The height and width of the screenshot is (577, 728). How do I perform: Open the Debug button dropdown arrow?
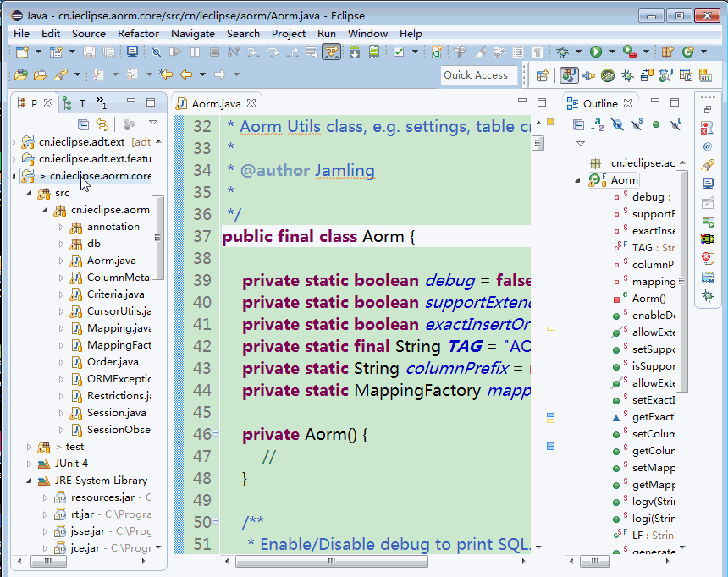click(x=578, y=52)
